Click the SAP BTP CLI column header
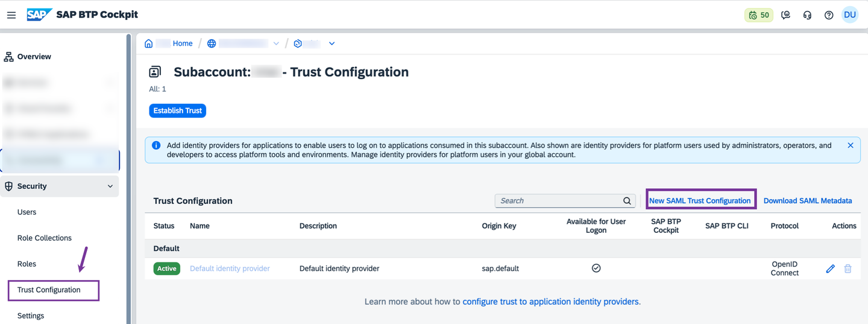The height and width of the screenshot is (324, 868). [x=727, y=226]
